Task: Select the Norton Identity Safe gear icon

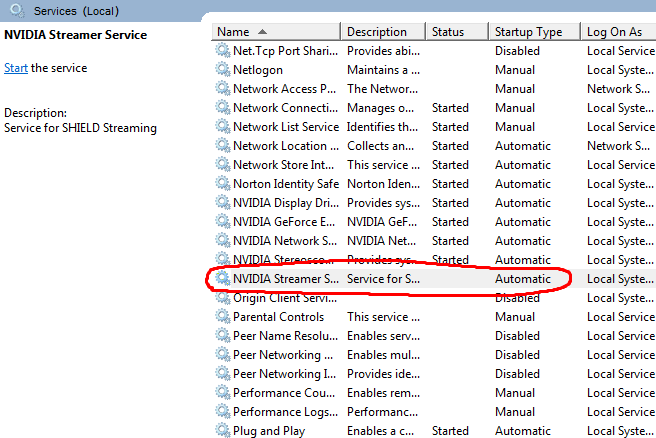Action: (222, 184)
